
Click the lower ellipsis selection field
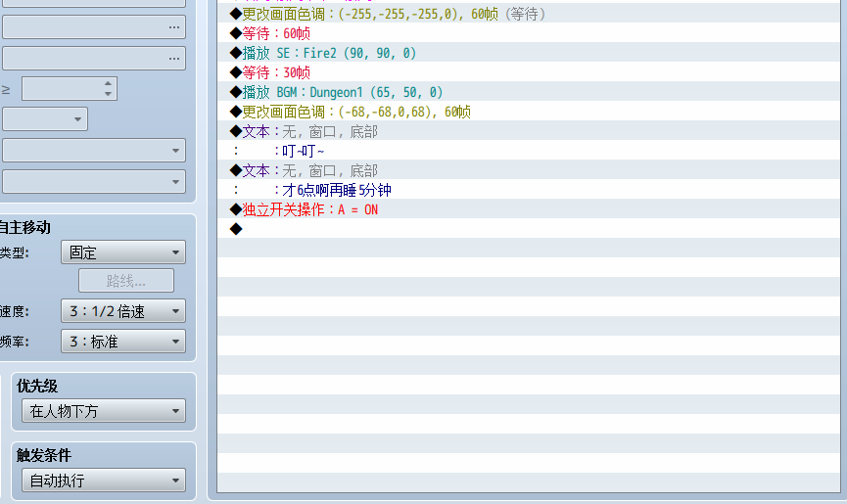pos(94,59)
